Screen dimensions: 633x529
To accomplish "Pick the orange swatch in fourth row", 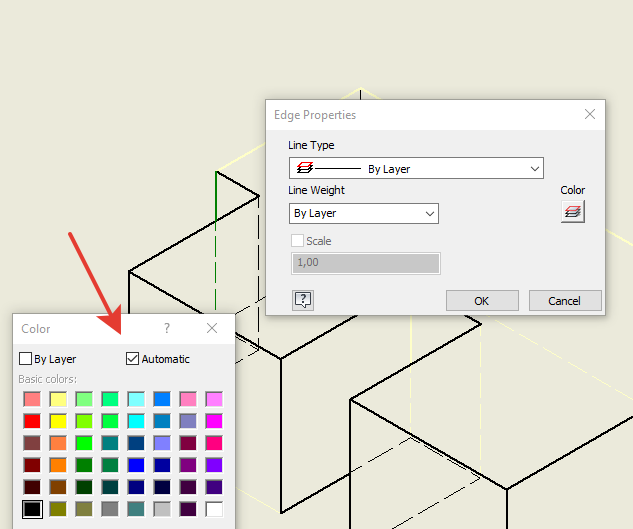I will point(58,465).
